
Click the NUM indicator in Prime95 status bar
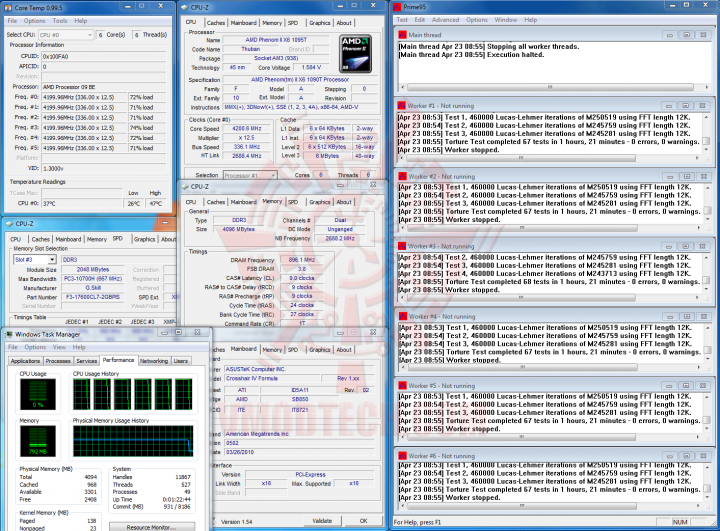[680, 522]
